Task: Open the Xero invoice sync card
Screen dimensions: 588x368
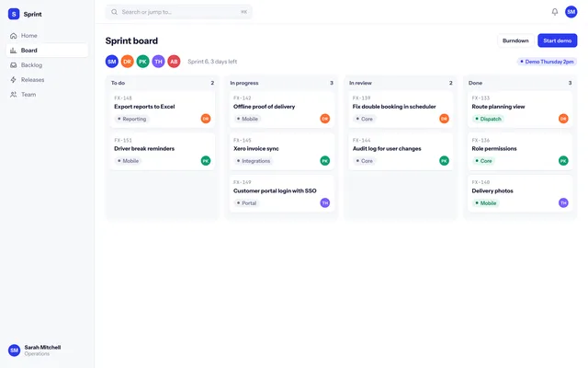Action: 282,151
